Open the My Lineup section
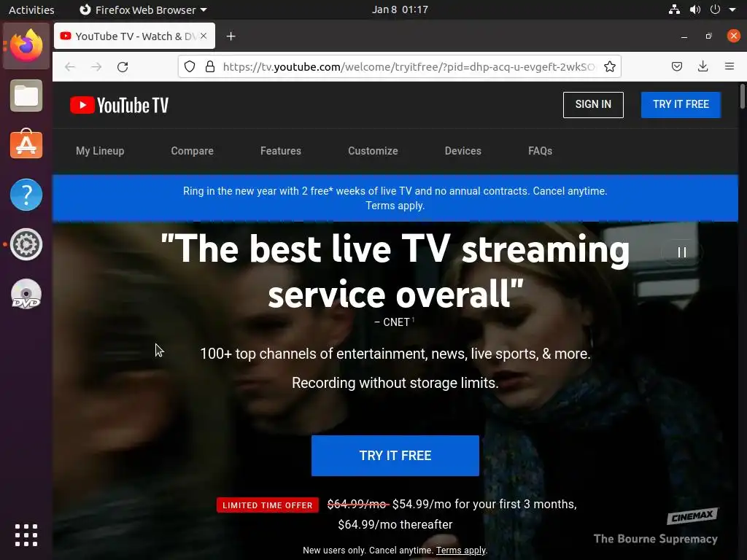The width and height of the screenshot is (747, 560). click(100, 151)
